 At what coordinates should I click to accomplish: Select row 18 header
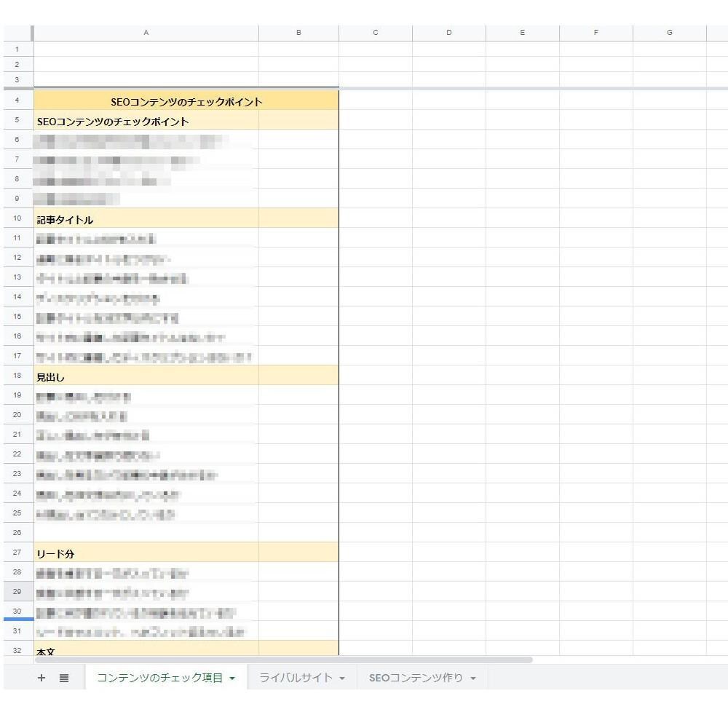17,375
